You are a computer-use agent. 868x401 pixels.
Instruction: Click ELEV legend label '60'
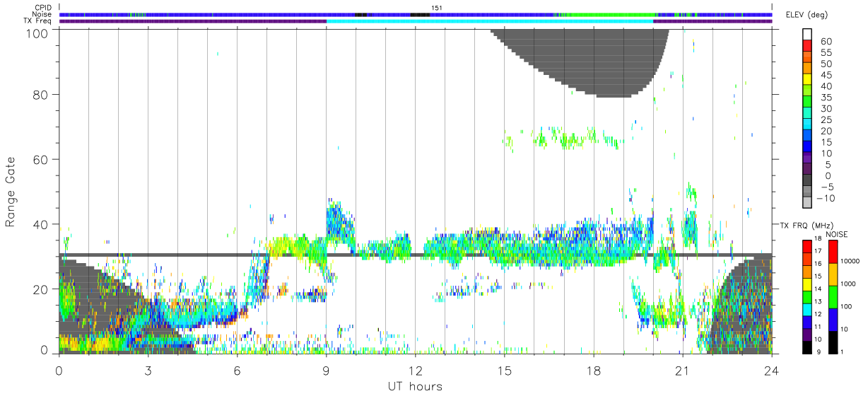pyautogui.click(x=826, y=42)
